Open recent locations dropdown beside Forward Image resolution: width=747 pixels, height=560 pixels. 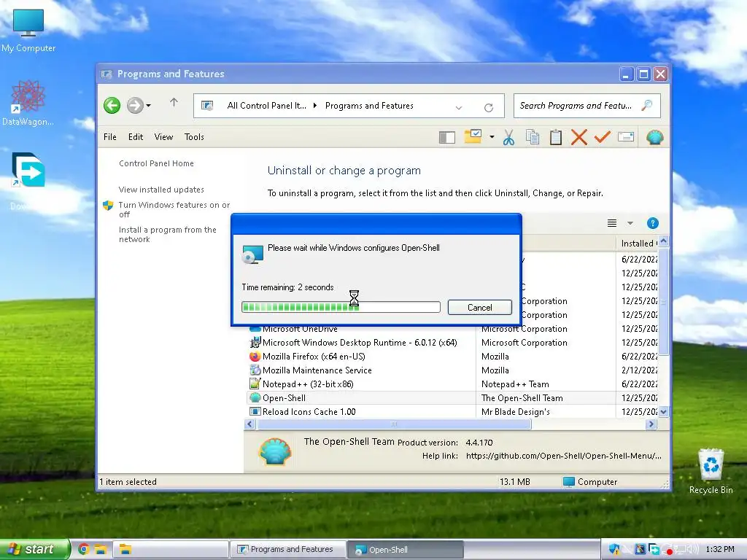coord(149,106)
